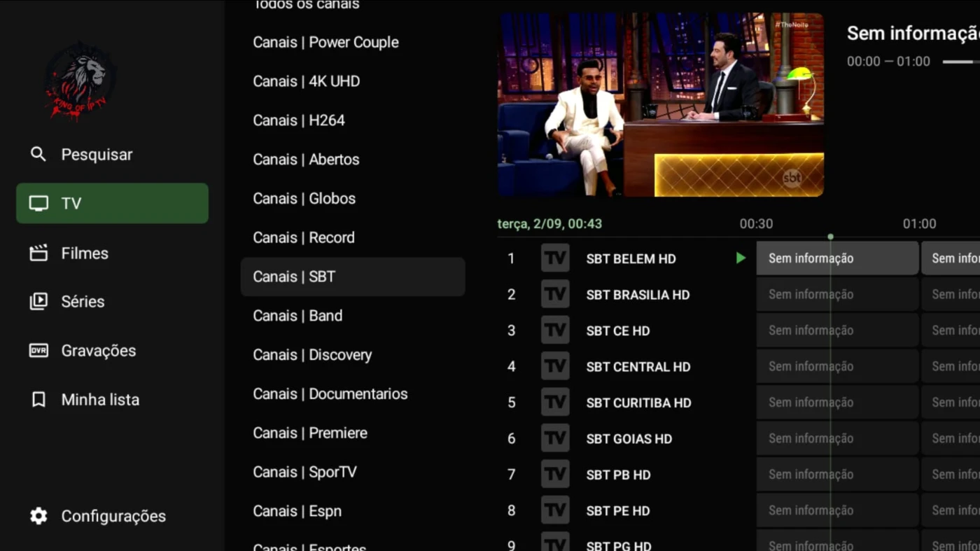
Task: Click the TV logo icon of SBT BRASILIA HD
Action: (555, 295)
